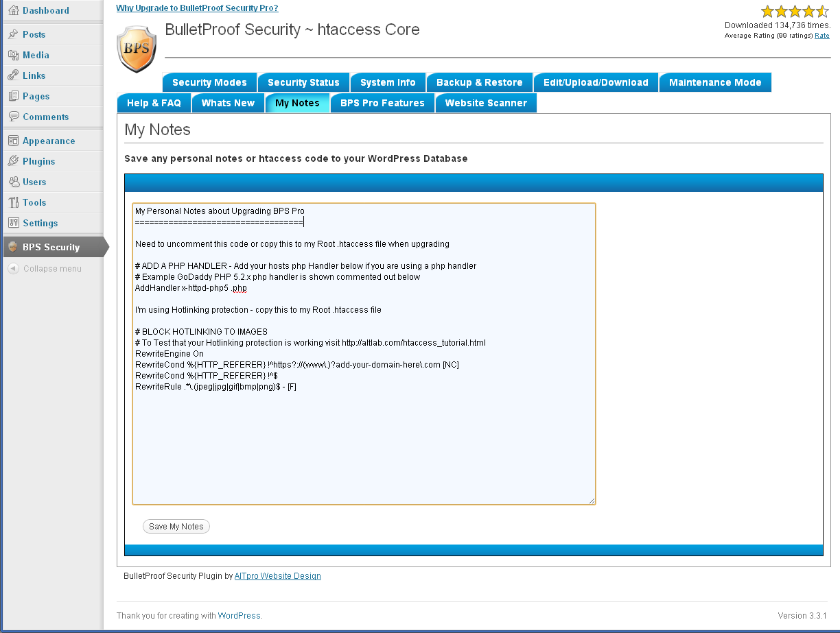
Task: Click the Dashboard home icon
Action: point(13,10)
